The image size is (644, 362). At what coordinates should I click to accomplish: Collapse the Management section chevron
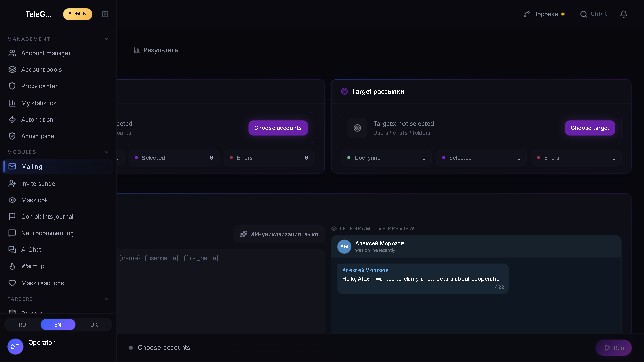click(x=107, y=39)
